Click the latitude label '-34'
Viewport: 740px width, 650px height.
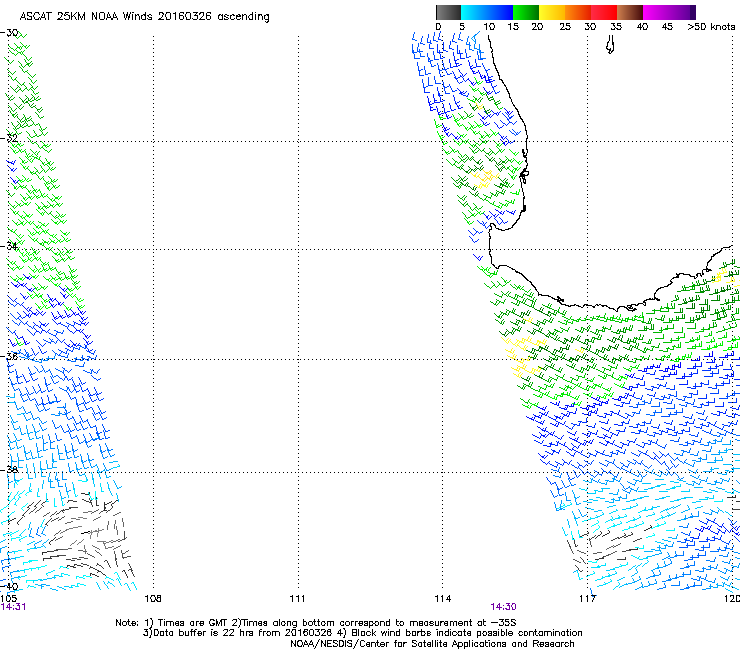9,246
